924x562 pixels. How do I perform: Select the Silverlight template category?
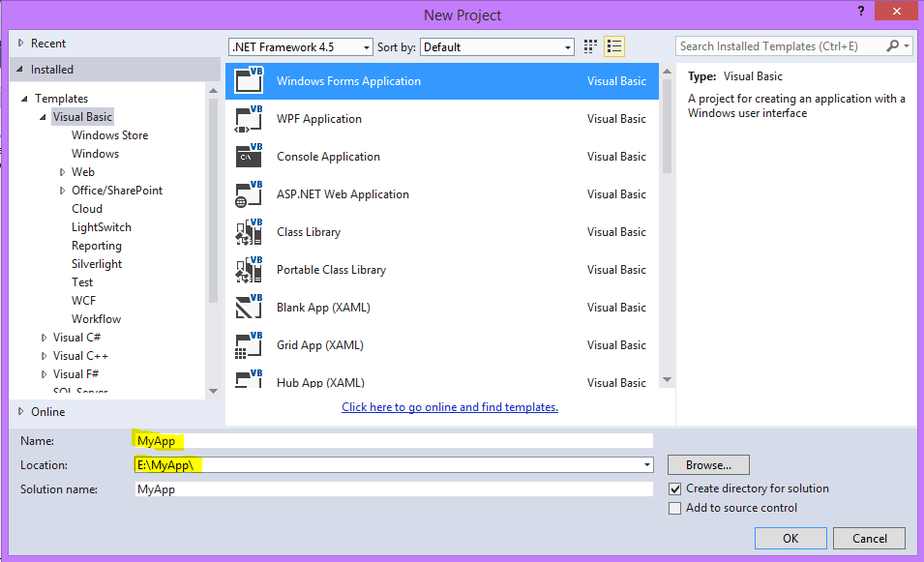click(x=97, y=264)
